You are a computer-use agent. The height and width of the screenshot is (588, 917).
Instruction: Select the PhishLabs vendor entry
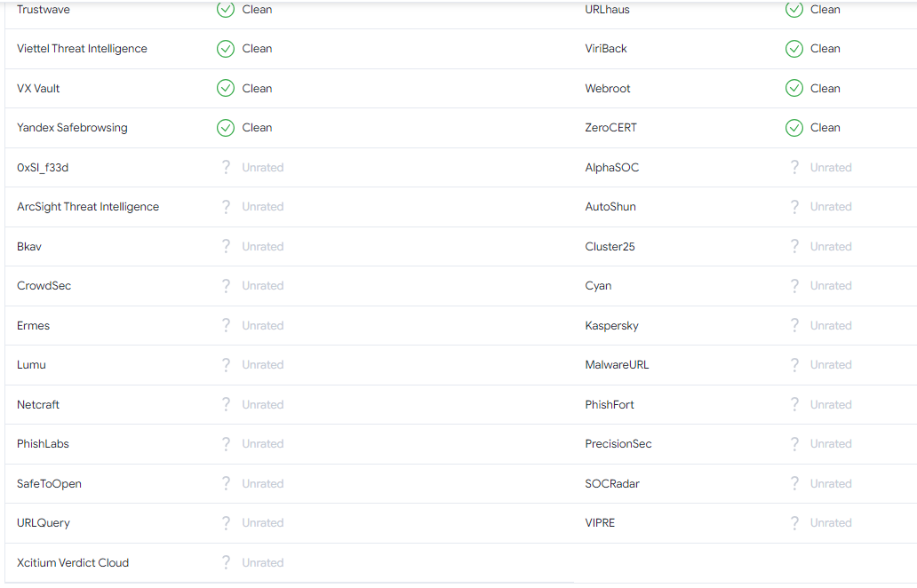43,444
